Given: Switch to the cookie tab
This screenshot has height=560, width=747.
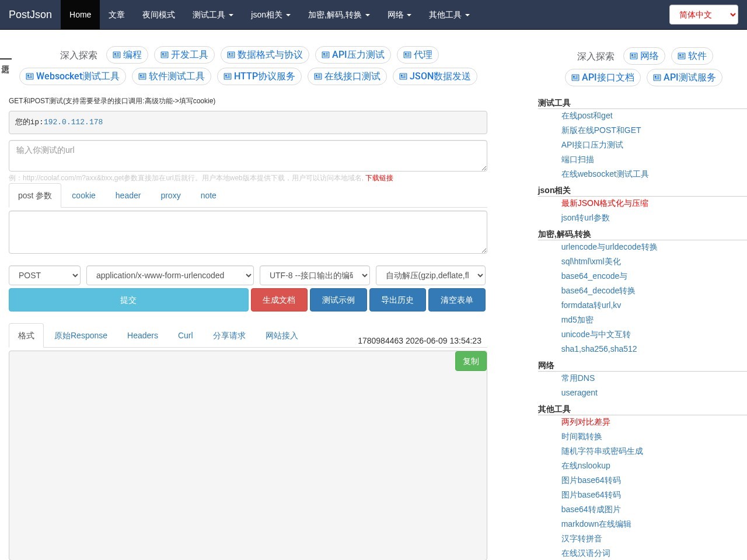Looking at the screenshot, I should click(83, 195).
